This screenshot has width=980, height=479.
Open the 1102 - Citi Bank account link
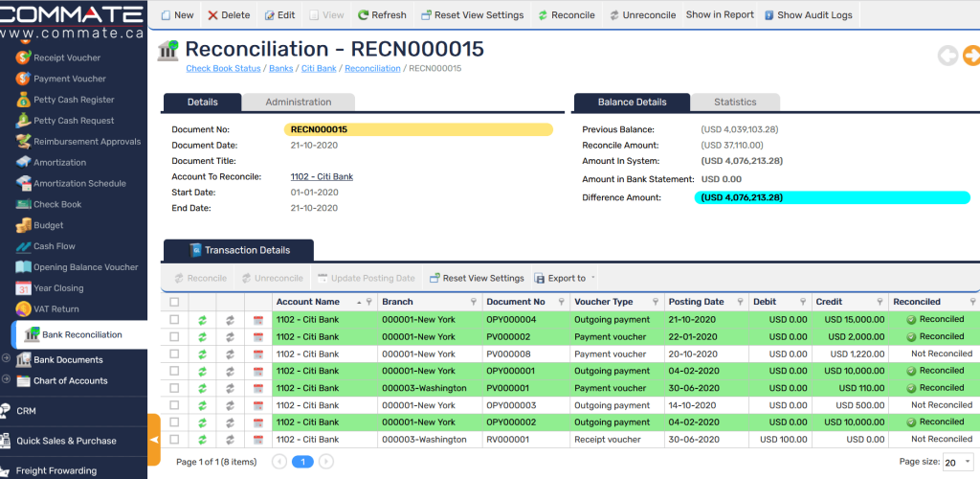pyautogui.click(x=322, y=177)
